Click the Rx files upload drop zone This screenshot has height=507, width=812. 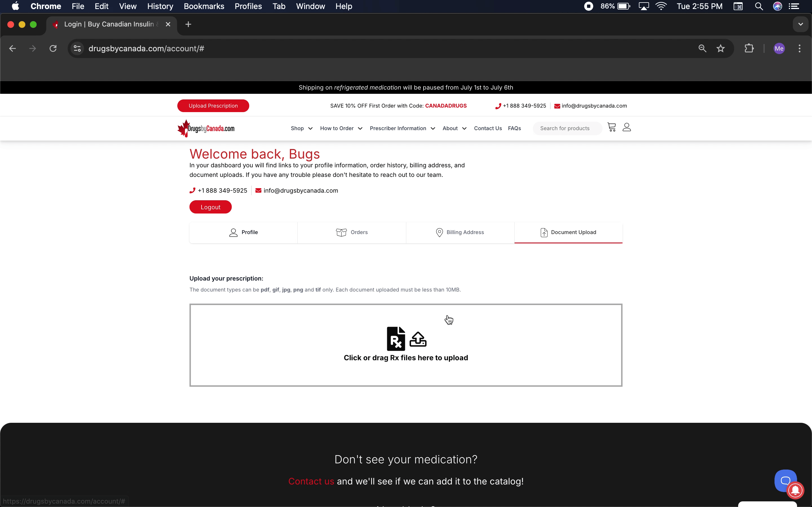coord(406,345)
